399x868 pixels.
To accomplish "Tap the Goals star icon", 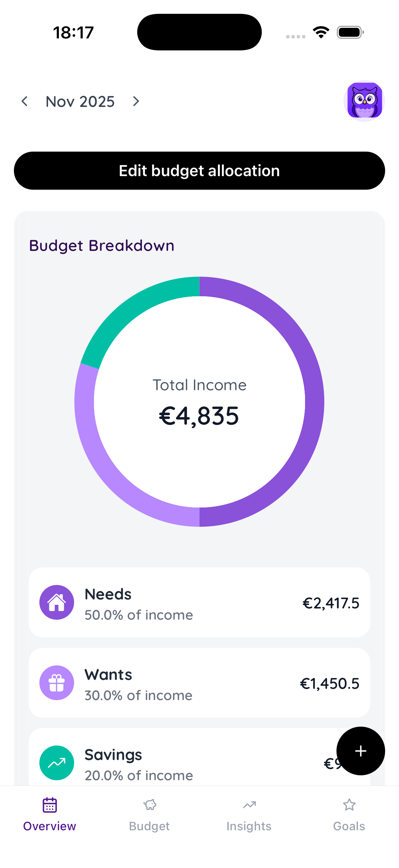I will pyautogui.click(x=349, y=805).
